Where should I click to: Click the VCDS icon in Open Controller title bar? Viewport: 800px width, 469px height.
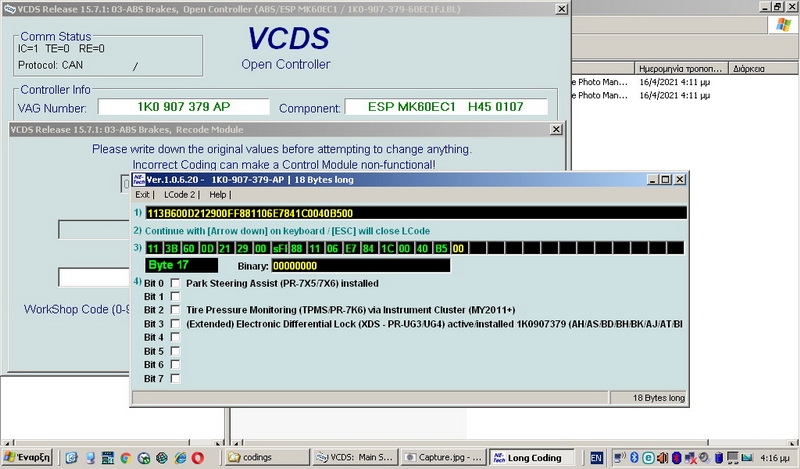coord(10,9)
